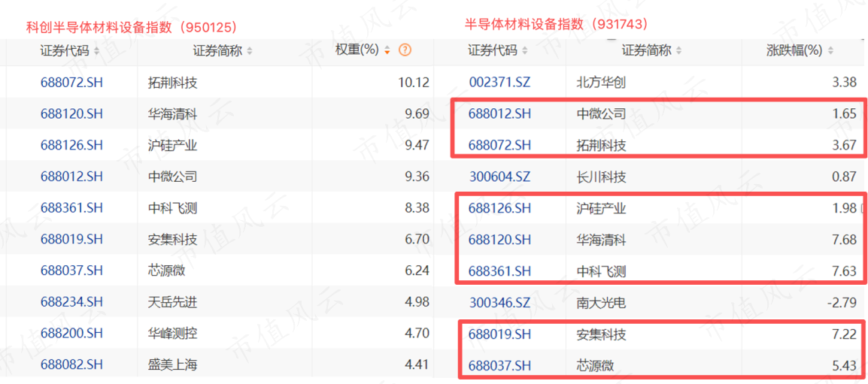Open code 688126.SH in the 权重 table

coord(72,146)
